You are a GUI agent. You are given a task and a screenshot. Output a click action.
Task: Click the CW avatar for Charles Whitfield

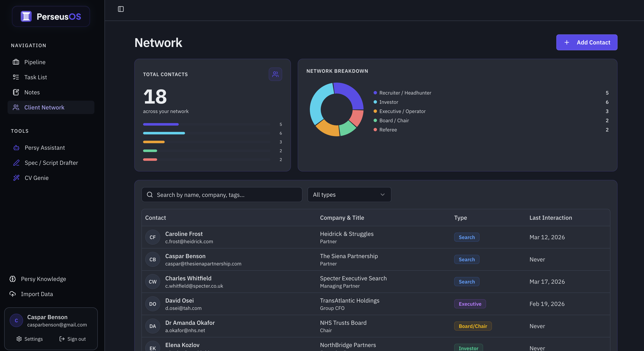(x=153, y=282)
